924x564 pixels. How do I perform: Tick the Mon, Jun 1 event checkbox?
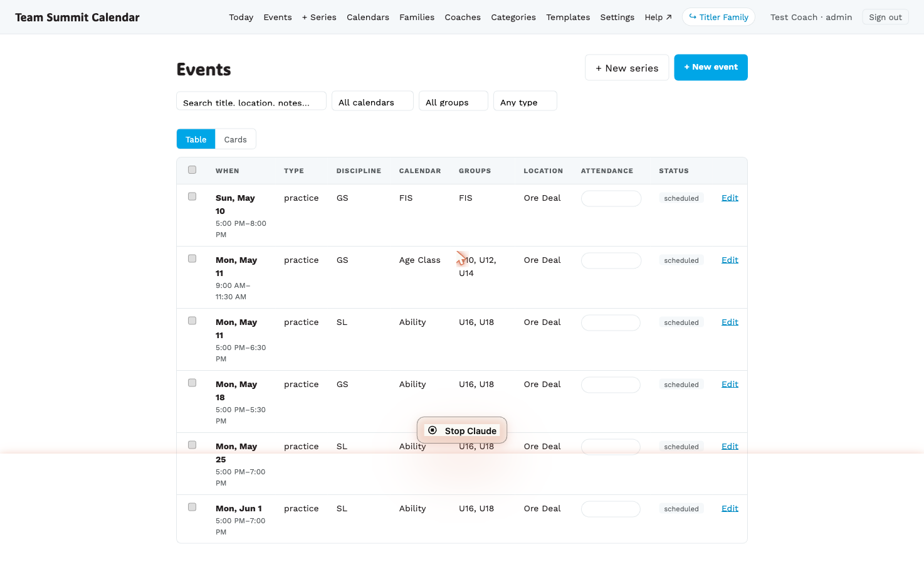[x=192, y=508]
